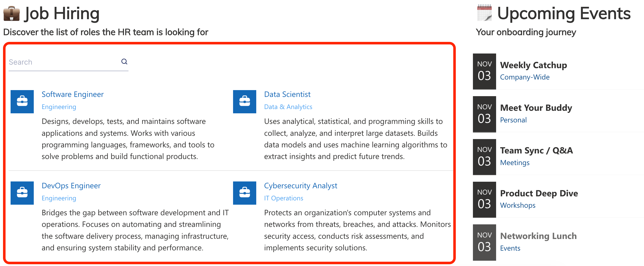Click the magnifying glass search icon

click(x=124, y=61)
